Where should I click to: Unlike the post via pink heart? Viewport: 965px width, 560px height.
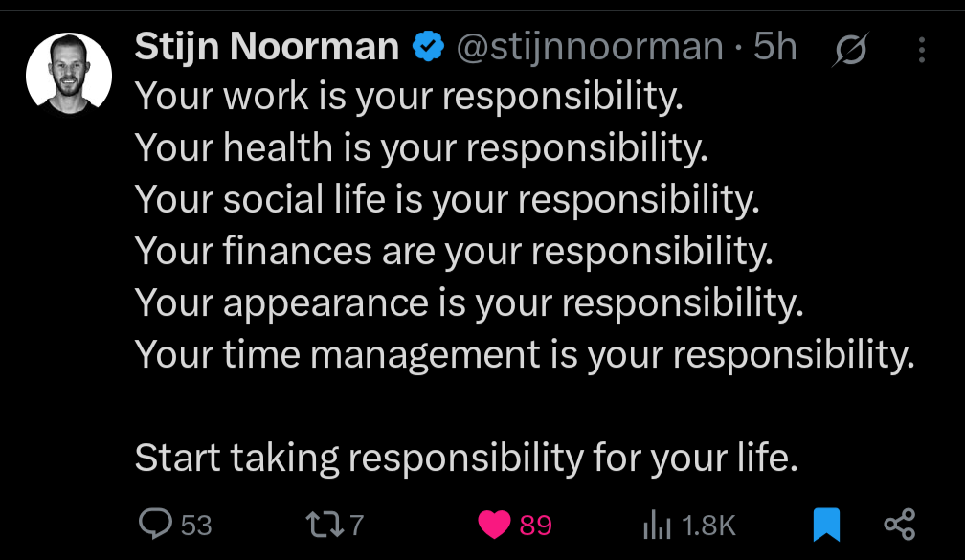tap(495, 524)
